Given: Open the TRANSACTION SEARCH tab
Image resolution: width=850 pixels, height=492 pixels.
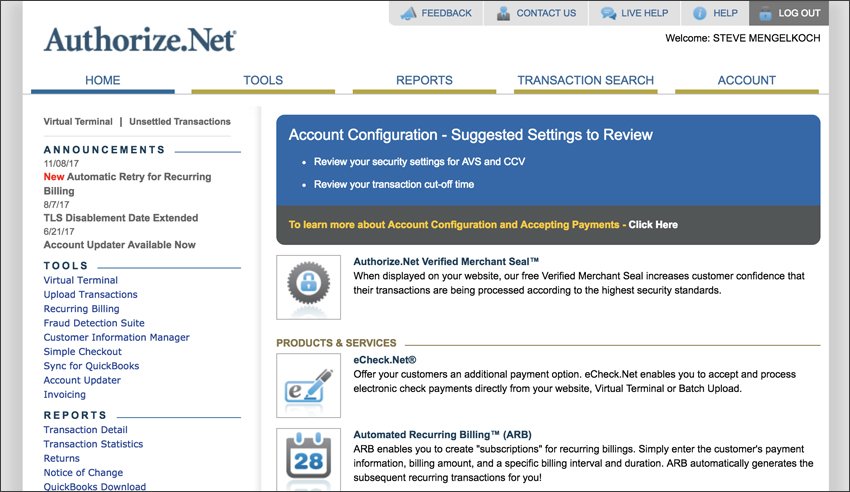Looking at the screenshot, I should (x=585, y=80).
